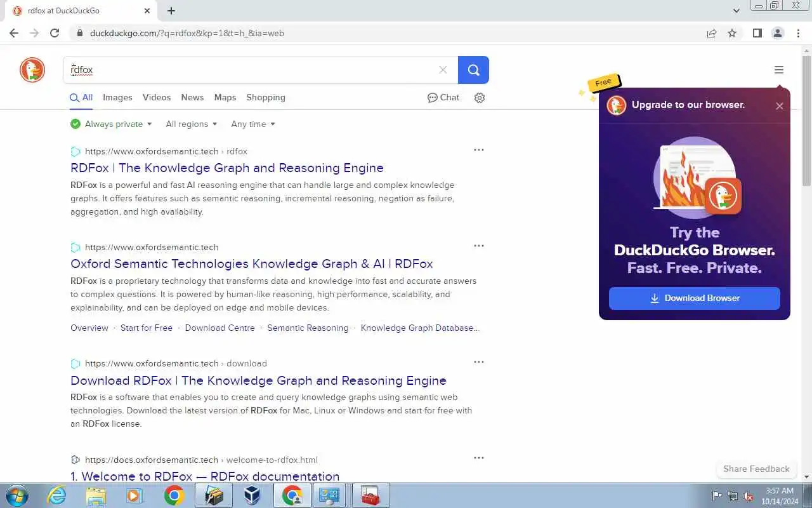Click the Semantic Reasoning sitelink

pyautogui.click(x=308, y=328)
